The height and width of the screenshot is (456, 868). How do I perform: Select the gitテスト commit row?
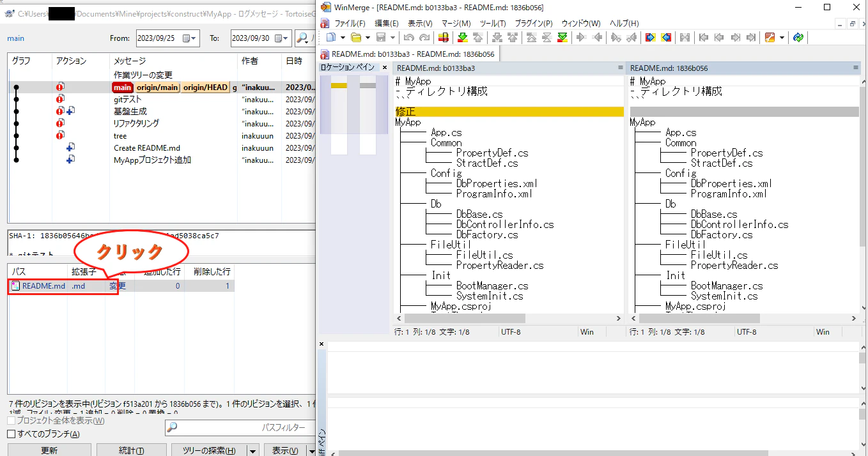click(162, 99)
